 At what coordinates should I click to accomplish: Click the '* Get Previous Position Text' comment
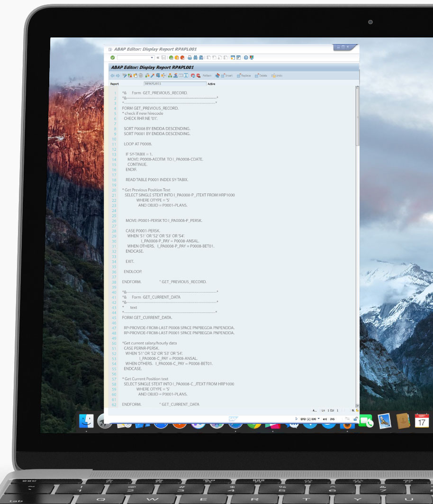[146, 190]
